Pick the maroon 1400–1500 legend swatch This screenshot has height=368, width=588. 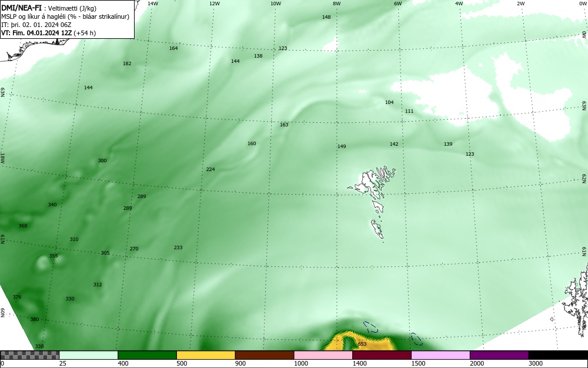coord(382,355)
